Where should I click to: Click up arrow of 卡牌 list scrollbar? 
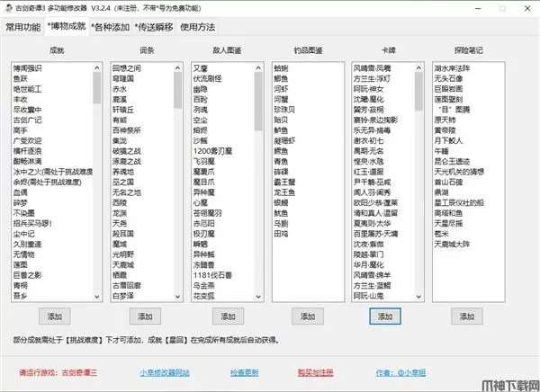coord(418,68)
